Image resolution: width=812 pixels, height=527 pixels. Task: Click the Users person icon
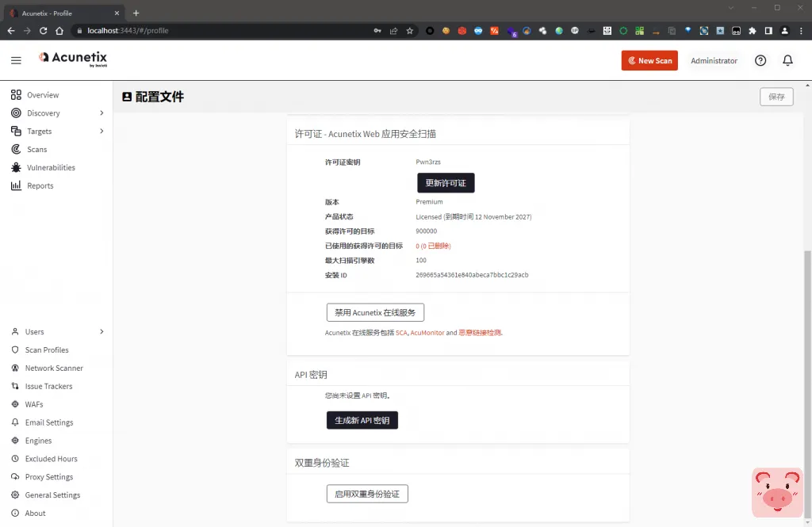pos(15,331)
